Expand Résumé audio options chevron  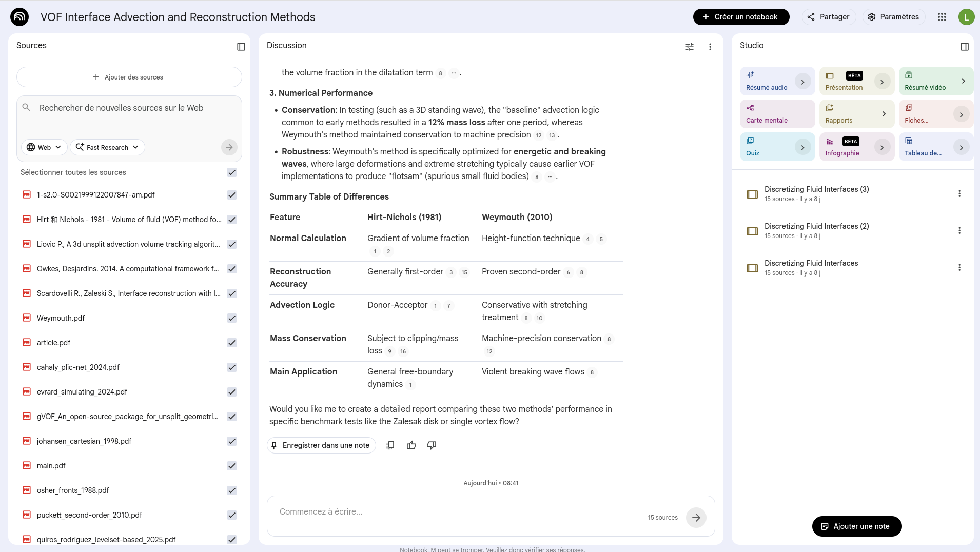coord(802,82)
